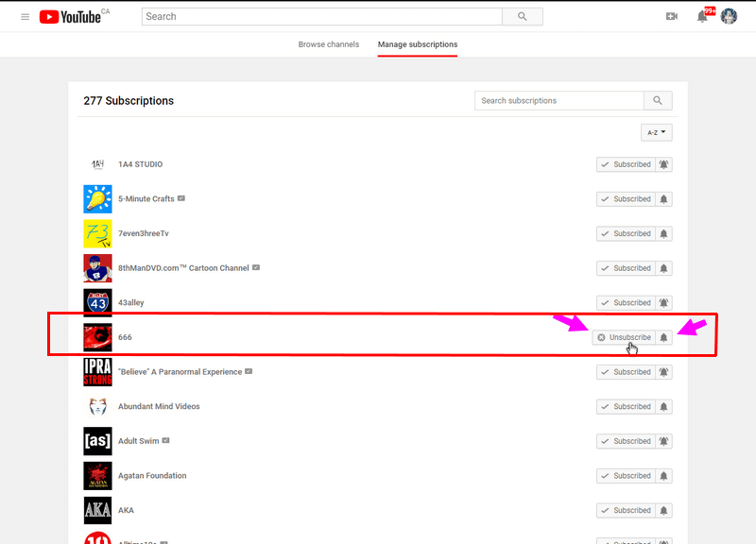756x544 pixels.
Task: Click Subscribed button for Agatan Foundation
Action: point(626,476)
